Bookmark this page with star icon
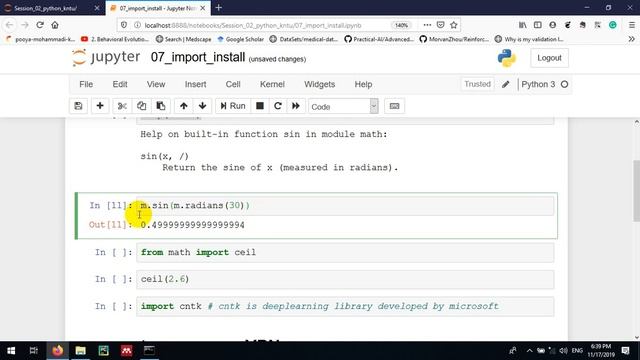The height and width of the screenshot is (360, 640). (453, 25)
